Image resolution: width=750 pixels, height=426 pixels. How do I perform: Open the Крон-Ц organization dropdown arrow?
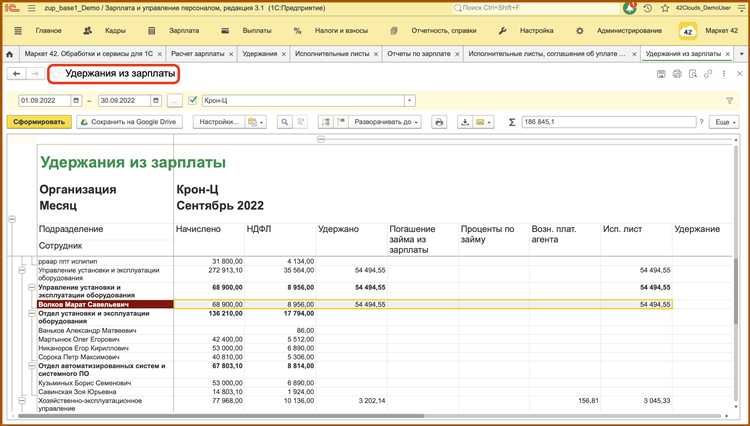click(x=409, y=101)
